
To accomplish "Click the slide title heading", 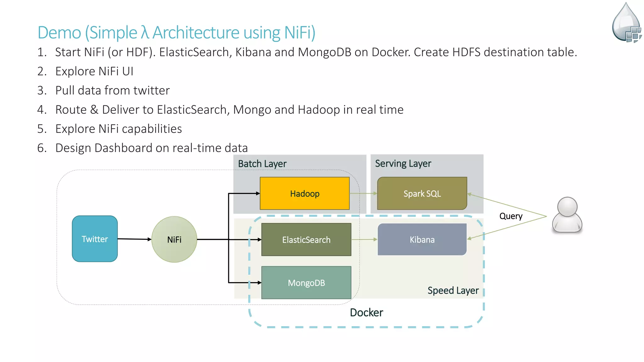I will (x=176, y=32).
